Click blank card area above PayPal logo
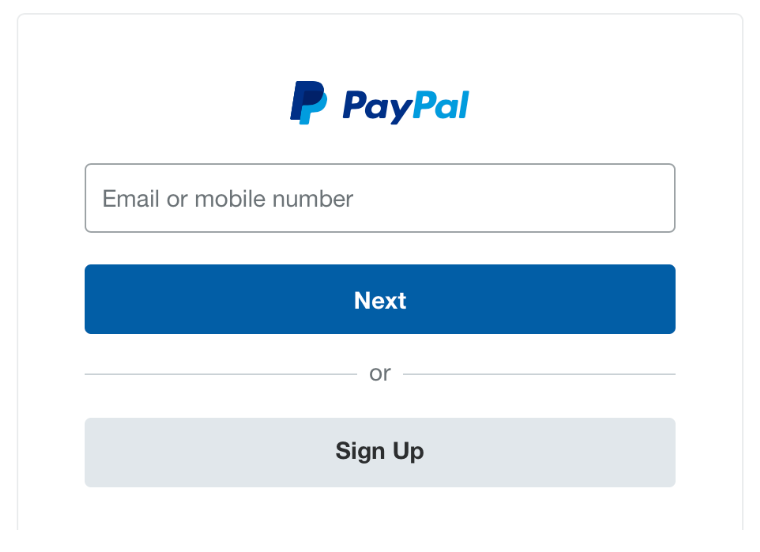This screenshot has width=760, height=552. [x=380, y=46]
